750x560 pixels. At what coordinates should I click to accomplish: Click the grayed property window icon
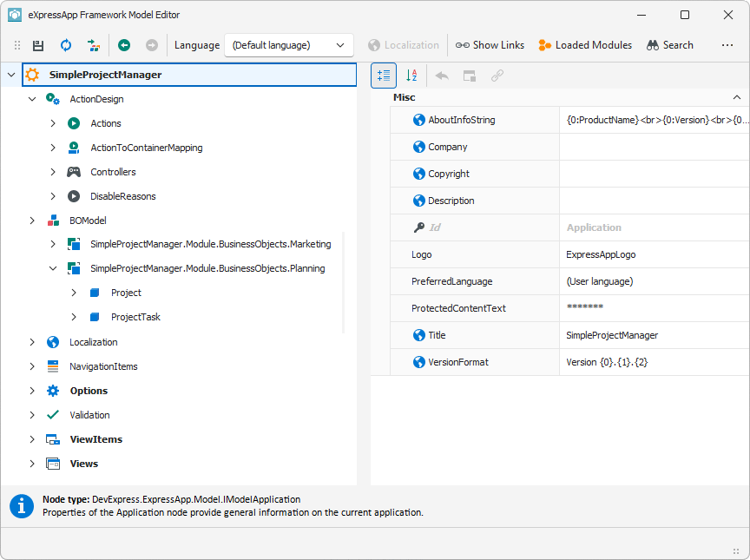point(470,76)
